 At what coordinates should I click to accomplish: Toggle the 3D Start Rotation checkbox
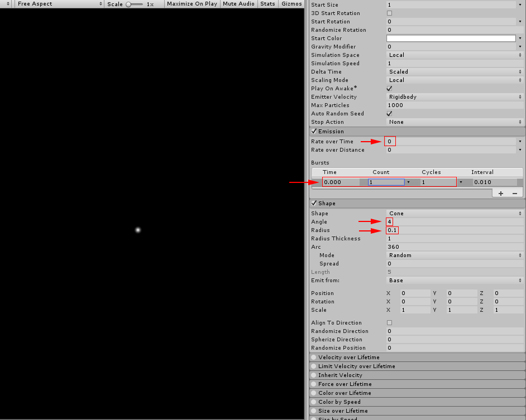(389, 13)
